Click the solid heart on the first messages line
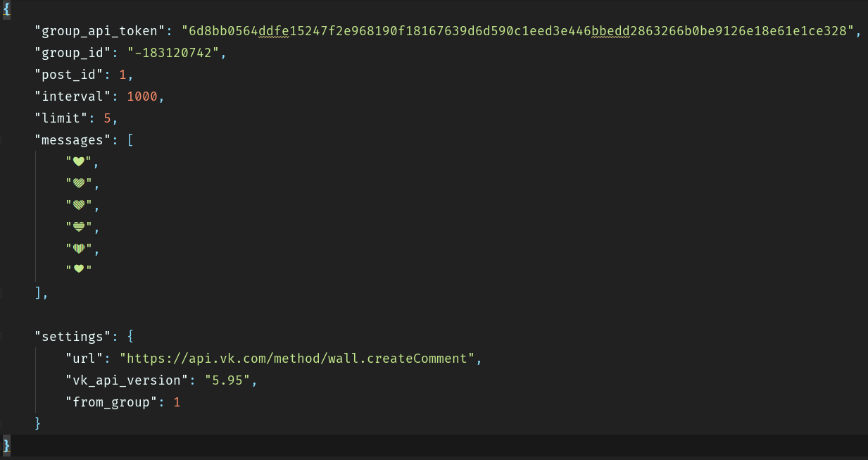 click(x=79, y=161)
